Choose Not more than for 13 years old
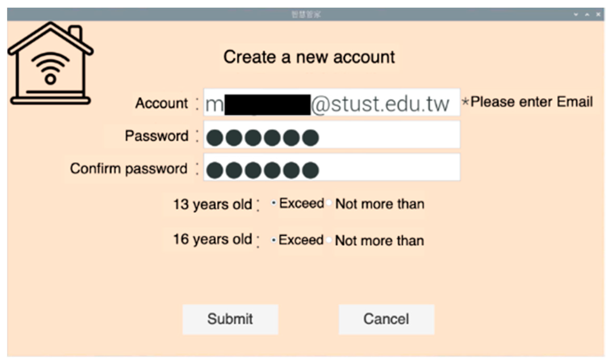 click(329, 203)
